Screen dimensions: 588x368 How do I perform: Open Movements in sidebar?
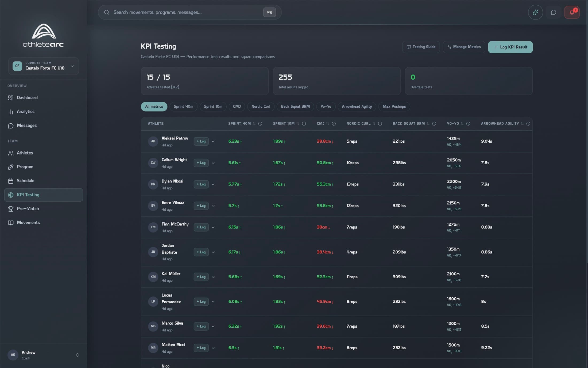[44, 223]
